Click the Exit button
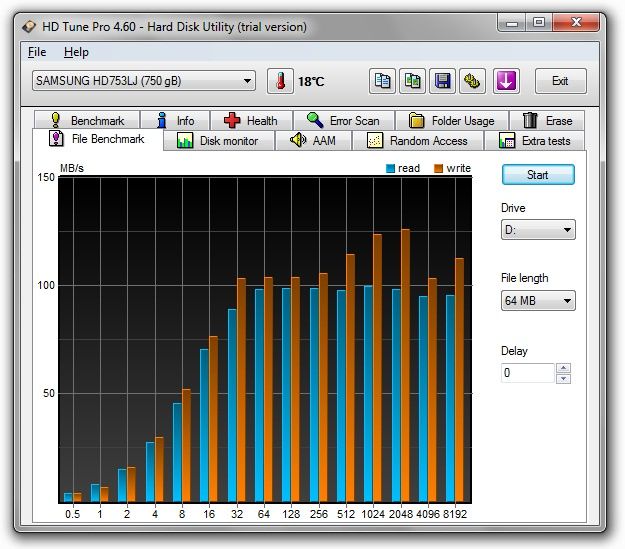This screenshot has width=625, height=549. tap(560, 81)
